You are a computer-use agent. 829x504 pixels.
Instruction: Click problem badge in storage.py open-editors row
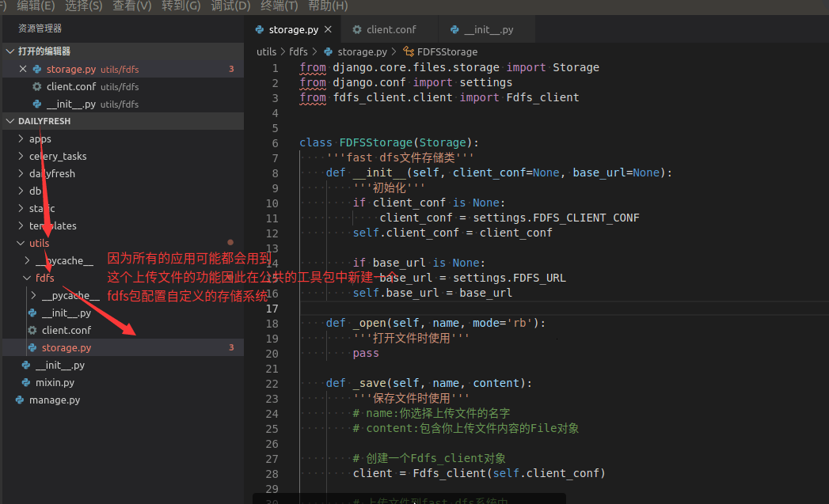(231, 69)
